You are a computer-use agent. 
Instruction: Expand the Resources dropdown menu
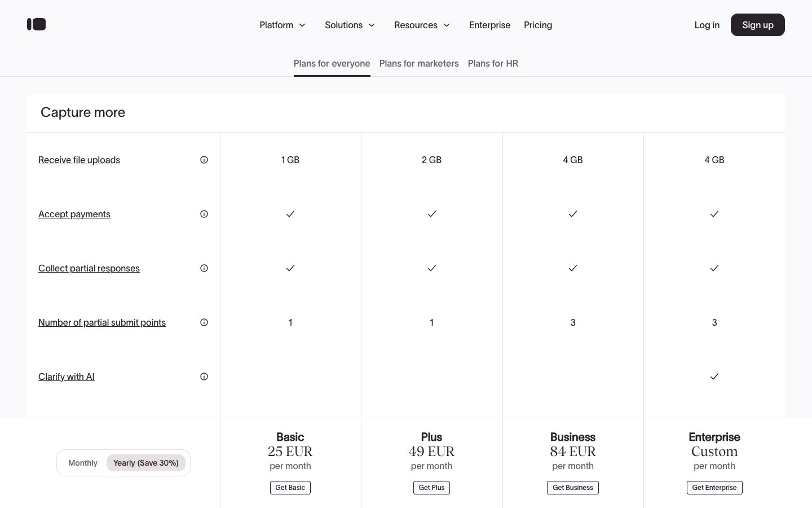[x=422, y=25]
